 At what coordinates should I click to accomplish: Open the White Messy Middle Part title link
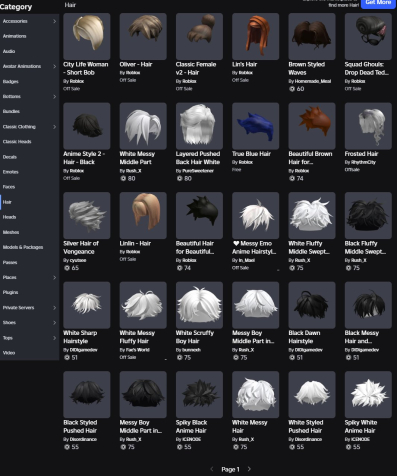click(137, 158)
